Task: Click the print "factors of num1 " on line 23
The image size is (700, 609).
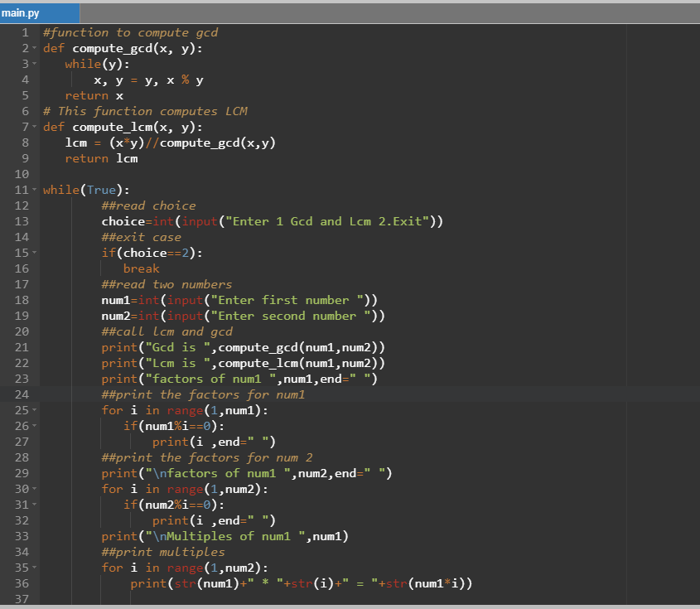Action: point(239,379)
